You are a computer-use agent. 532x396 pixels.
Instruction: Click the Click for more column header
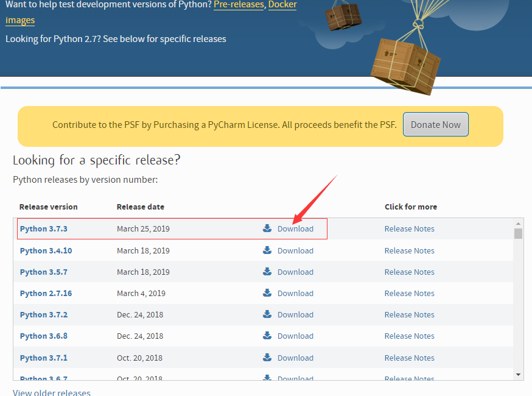click(x=411, y=207)
